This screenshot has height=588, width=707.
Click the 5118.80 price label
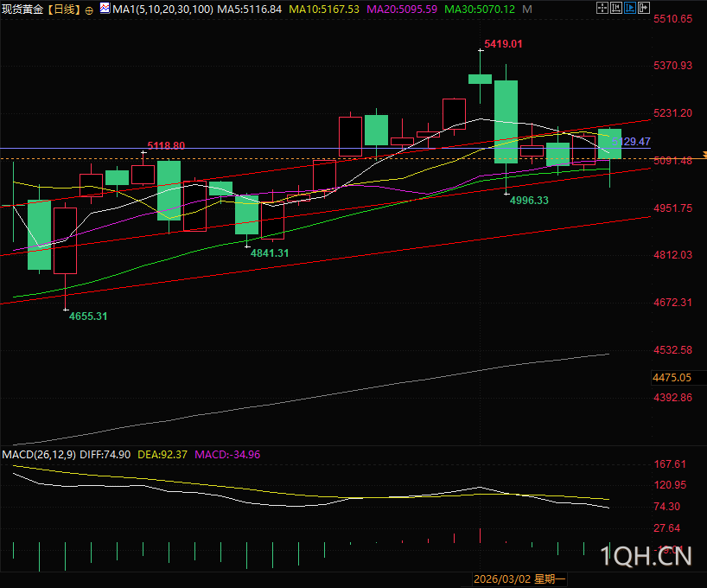click(x=166, y=145)
